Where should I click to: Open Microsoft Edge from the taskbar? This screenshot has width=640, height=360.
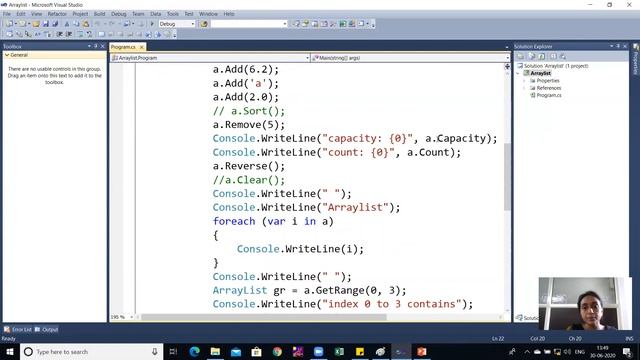195,351
